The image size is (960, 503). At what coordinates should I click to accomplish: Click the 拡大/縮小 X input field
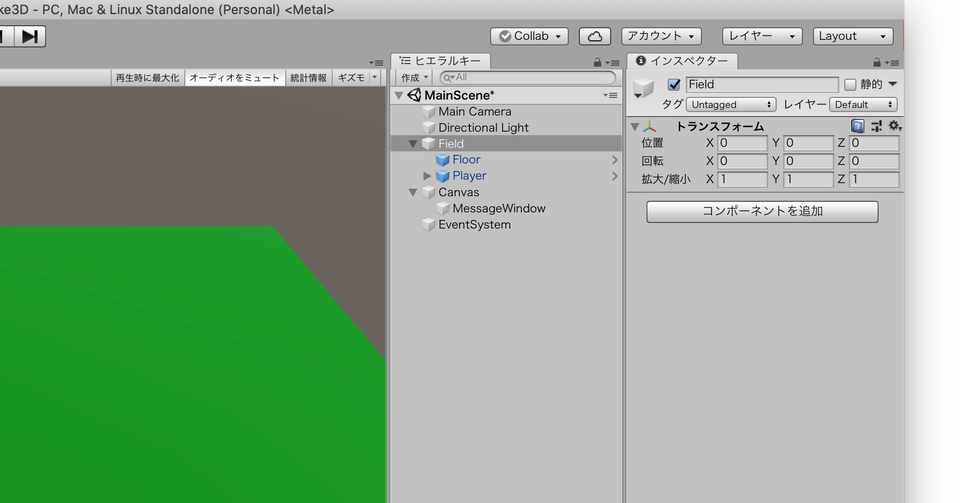742,179
